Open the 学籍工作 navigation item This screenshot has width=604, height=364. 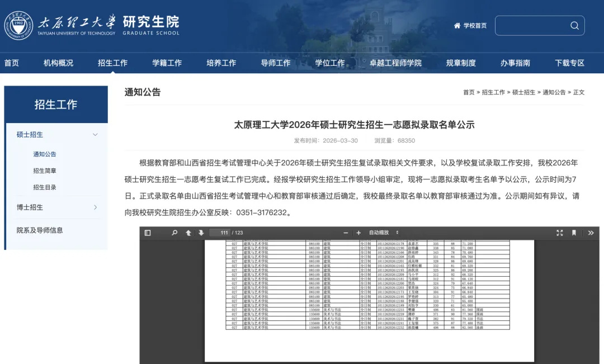pos(167,63)
